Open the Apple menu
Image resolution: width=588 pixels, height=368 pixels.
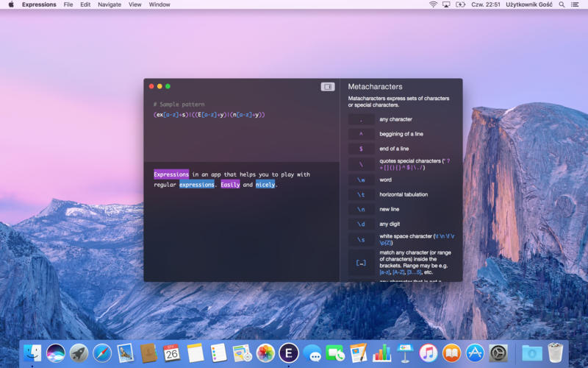click(11, 4)
